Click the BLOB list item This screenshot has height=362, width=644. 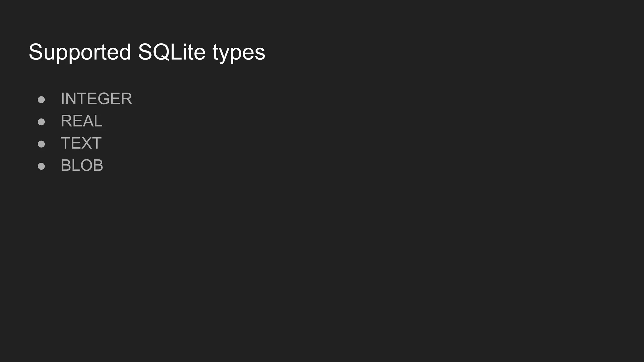tap(82, 165)
